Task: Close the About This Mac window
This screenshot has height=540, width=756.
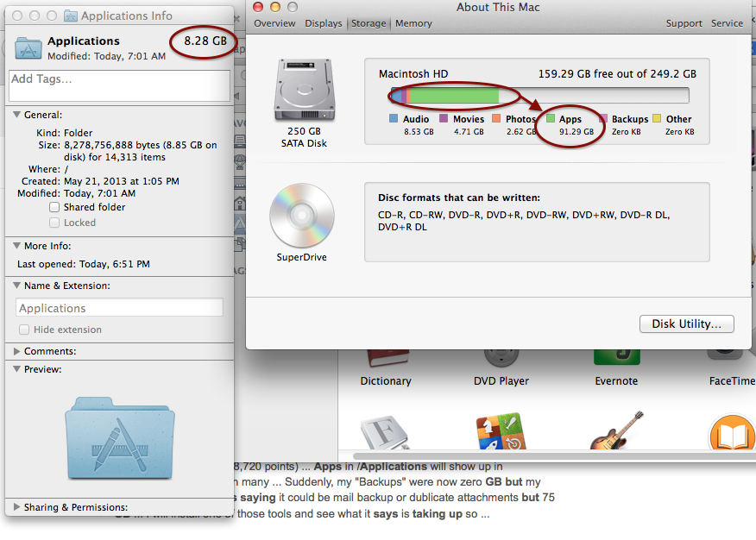Action: pos(258,7)
